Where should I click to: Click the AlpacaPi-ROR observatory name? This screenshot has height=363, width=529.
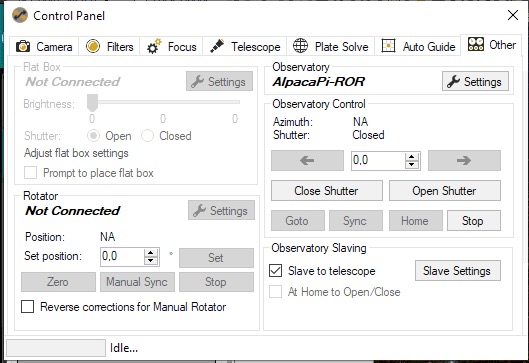point(318,82)
